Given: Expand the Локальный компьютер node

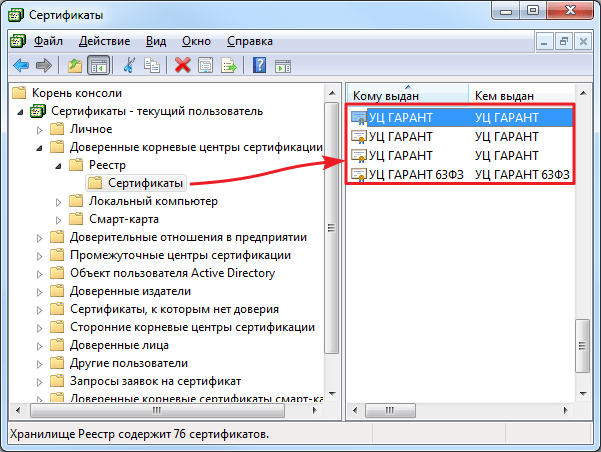Looking at the screenshot, I should (x=58, y=201).
